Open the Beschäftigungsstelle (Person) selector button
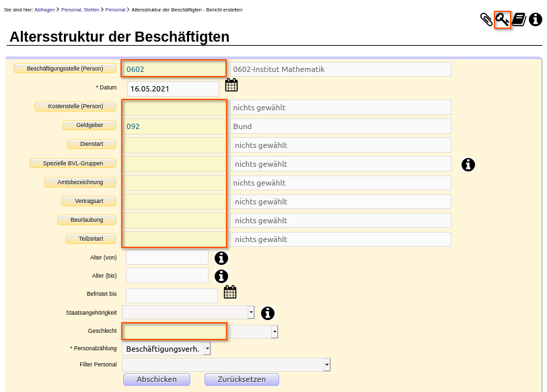 (65, 69)
